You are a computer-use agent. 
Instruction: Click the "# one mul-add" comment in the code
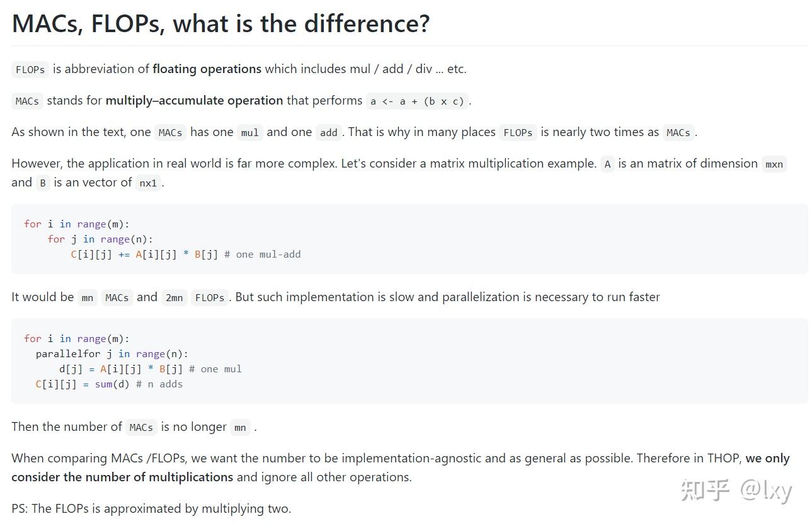(x=262, y=254)
